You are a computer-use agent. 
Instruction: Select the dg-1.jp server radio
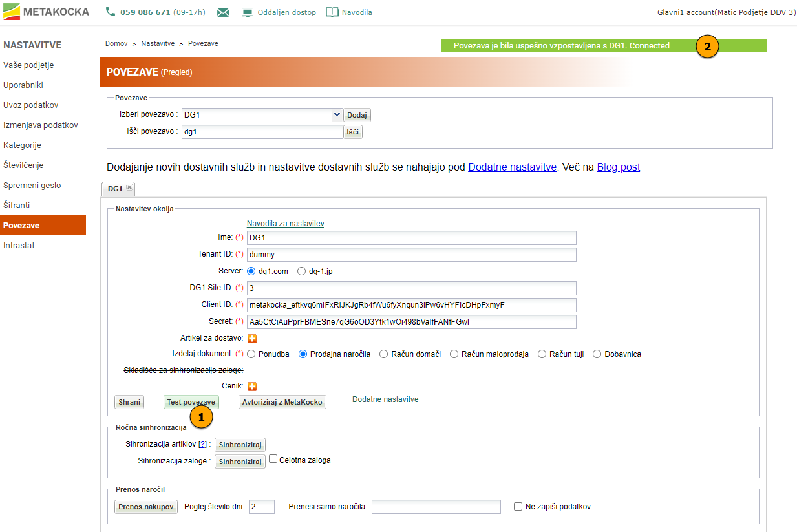[302, 271]
